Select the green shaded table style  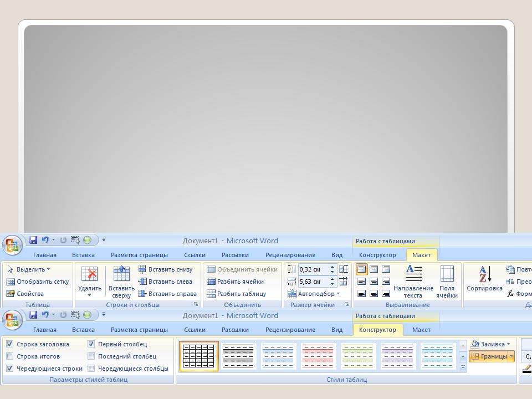click(358, 356)
